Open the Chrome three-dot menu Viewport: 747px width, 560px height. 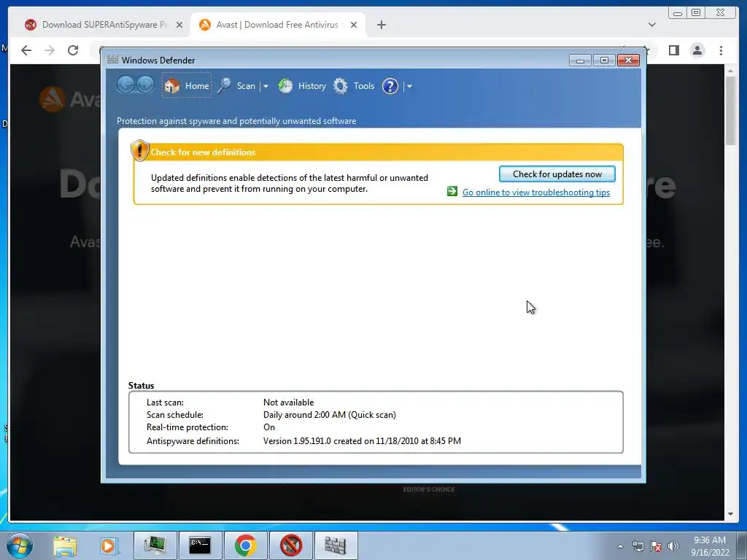[x=721, y=50]
